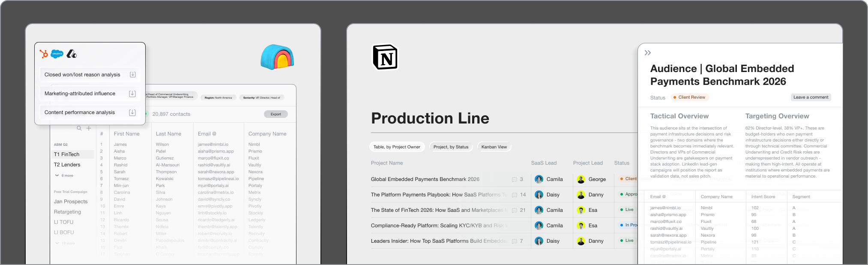Switch to Table, by Project Owner view
Image resolution: width=868 pixels, height=265 pixels.
pyautogui.click(x=397, y=147)
